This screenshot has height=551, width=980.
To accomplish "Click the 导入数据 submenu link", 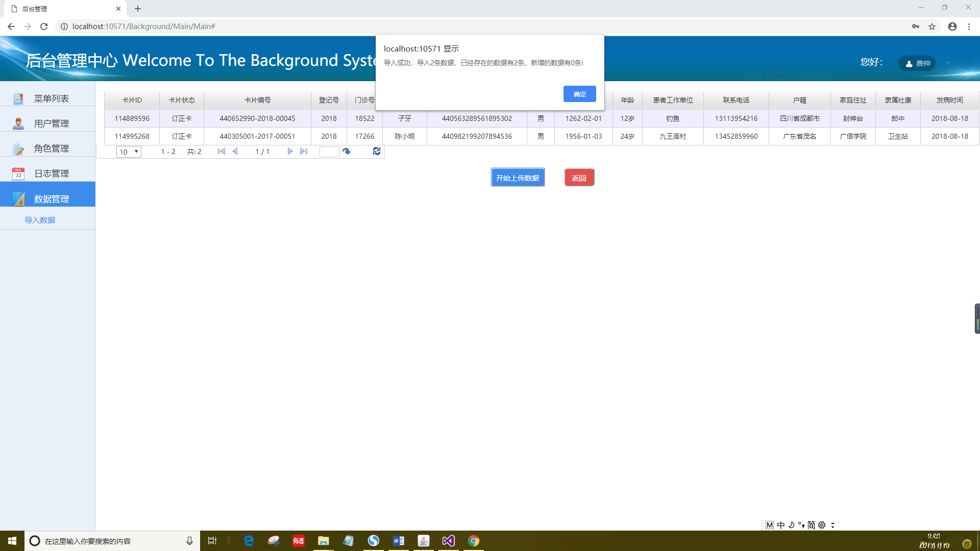I will (x=40, y=220).
